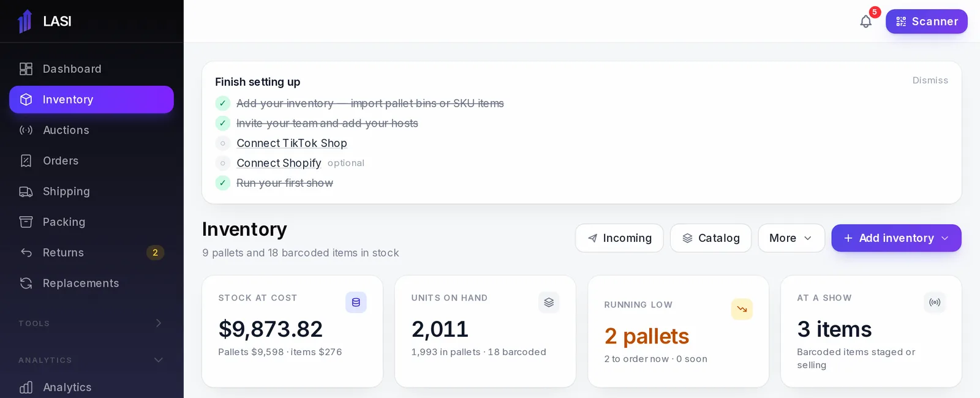Click the Stock at Cost database icon
Viewport: 980px width, 398px height.
point(356,302)
